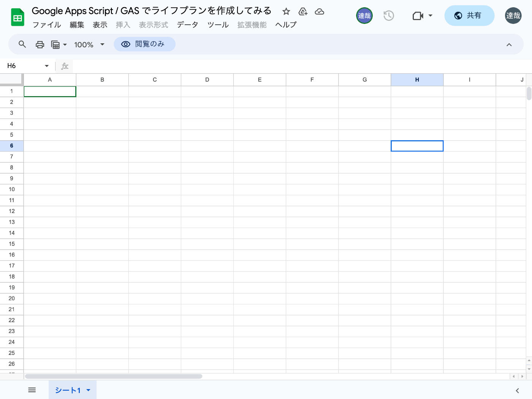This screenshot has height=399, width=532.
Task: Select column H header
Action: coord(417,80)
